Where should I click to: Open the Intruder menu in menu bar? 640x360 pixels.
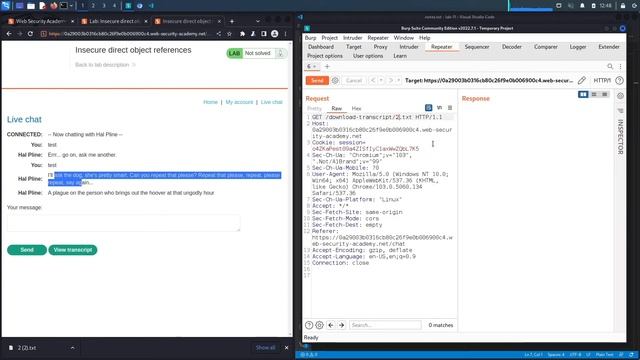pos(352,38)
